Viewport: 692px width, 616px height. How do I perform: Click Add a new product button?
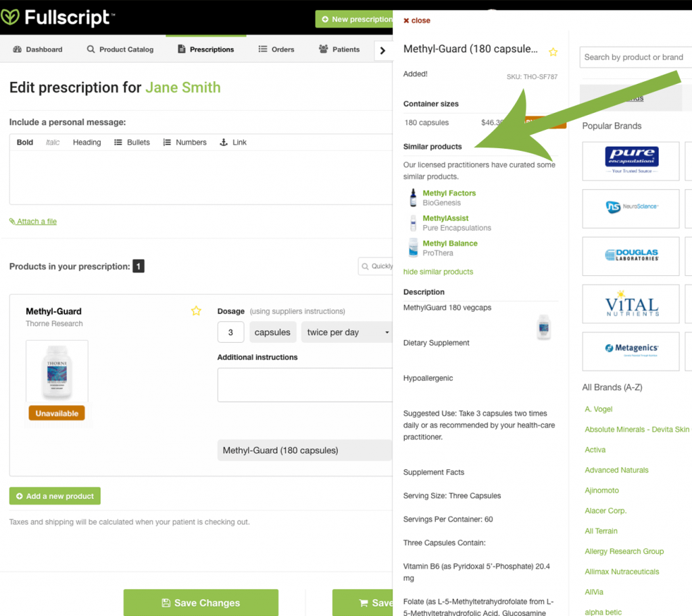pos(55,496)
